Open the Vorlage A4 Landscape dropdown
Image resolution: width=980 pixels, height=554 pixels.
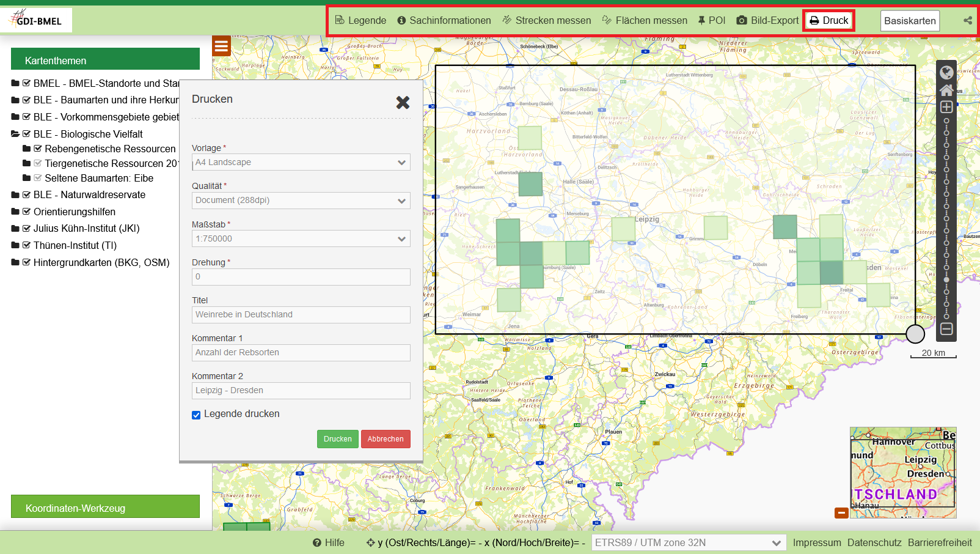point(301,162)
